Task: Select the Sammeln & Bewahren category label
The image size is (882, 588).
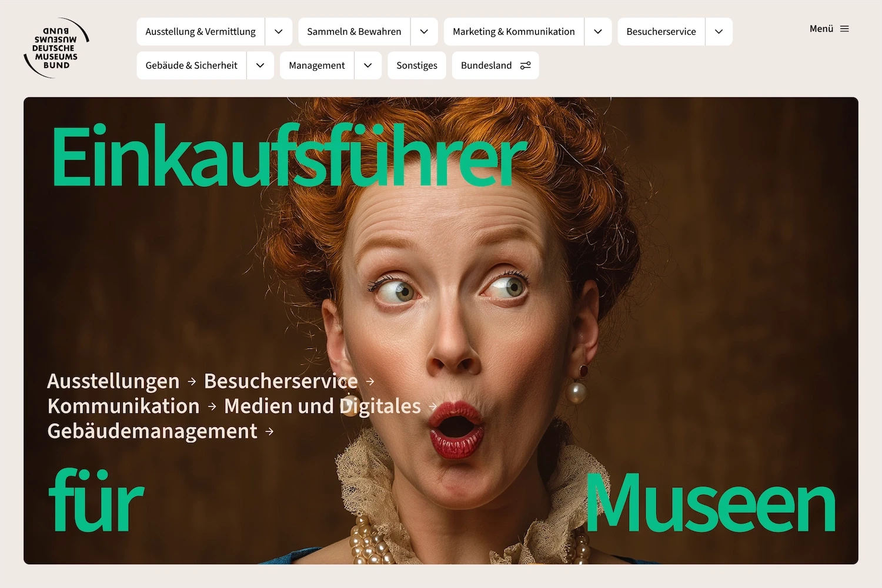Action: pos(353,31)
